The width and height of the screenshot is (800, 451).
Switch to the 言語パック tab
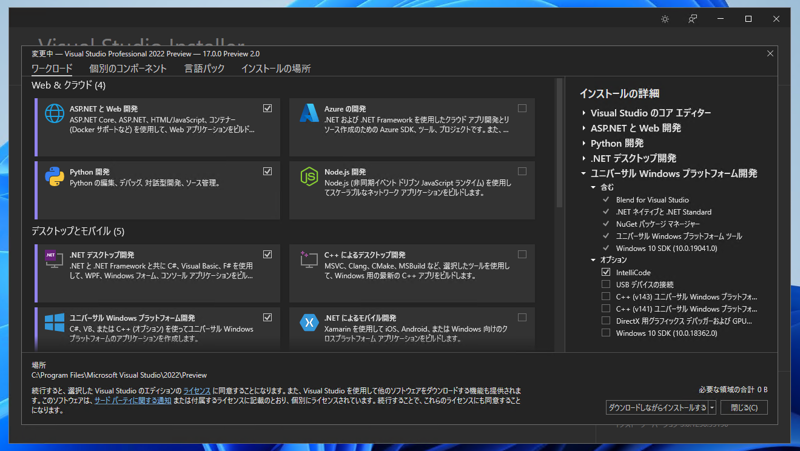click(x=204, y=69)
